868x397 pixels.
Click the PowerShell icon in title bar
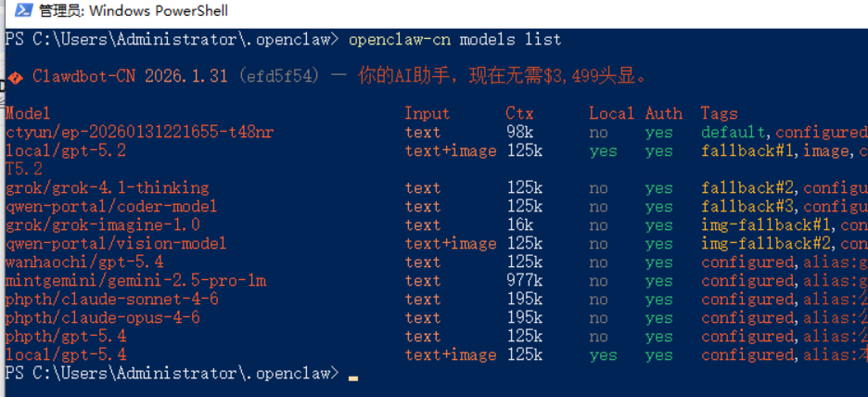point(24,10)
